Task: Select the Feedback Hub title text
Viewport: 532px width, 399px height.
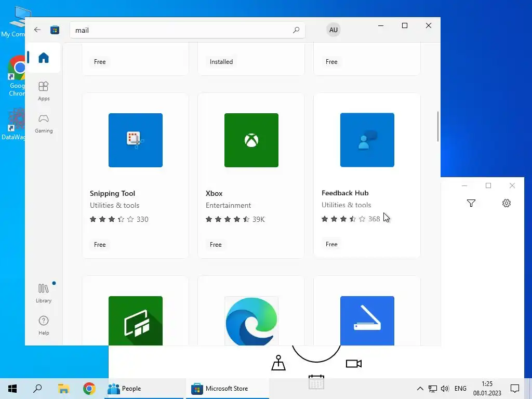Action: (x=345, y=193)
